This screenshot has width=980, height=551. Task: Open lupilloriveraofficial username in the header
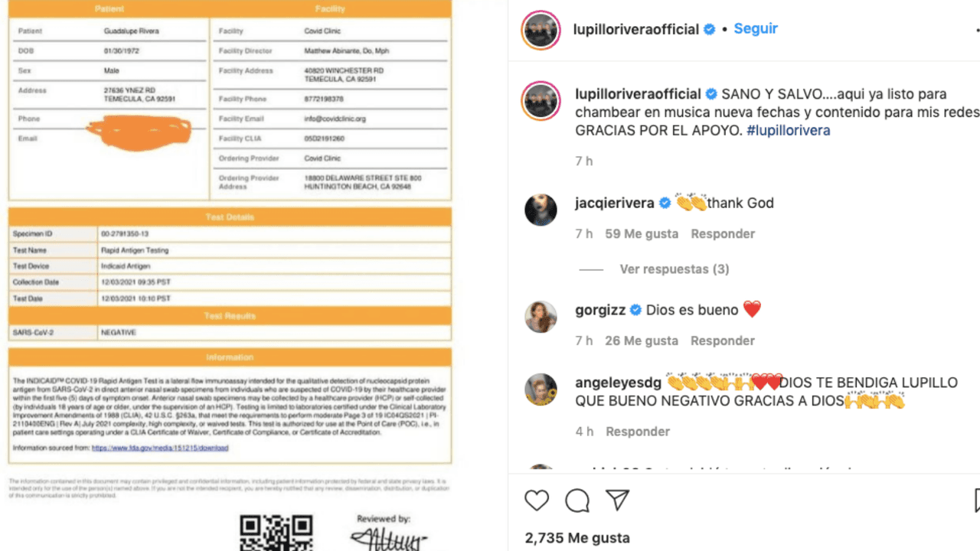point(636,29)
